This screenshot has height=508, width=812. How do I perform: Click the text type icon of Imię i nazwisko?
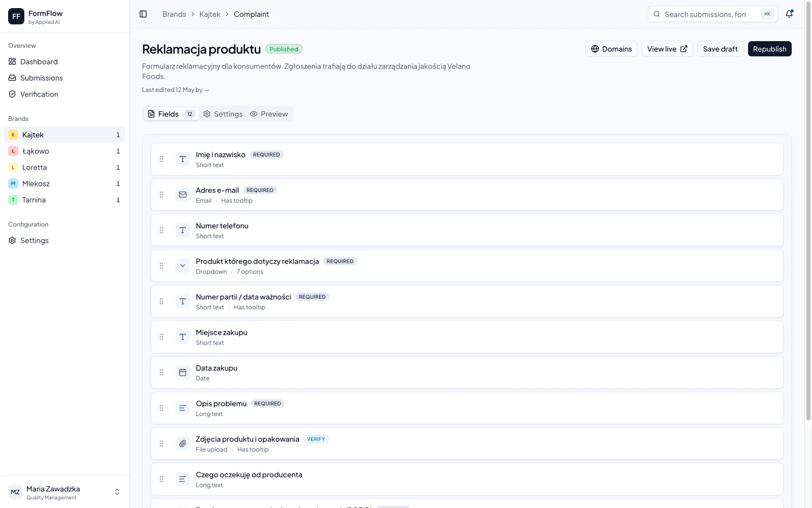tap(183, 159)
